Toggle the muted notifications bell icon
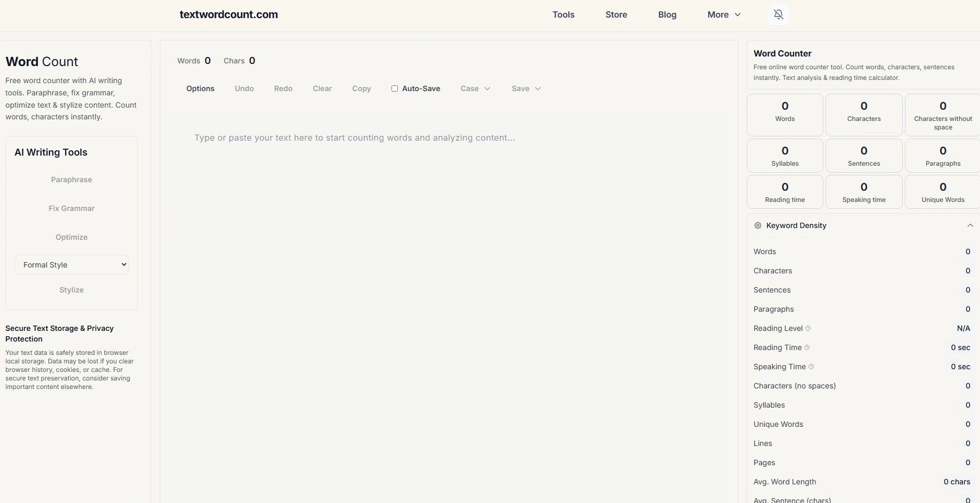Viewport: 980px width, 503px height. (x=778, y=14)
